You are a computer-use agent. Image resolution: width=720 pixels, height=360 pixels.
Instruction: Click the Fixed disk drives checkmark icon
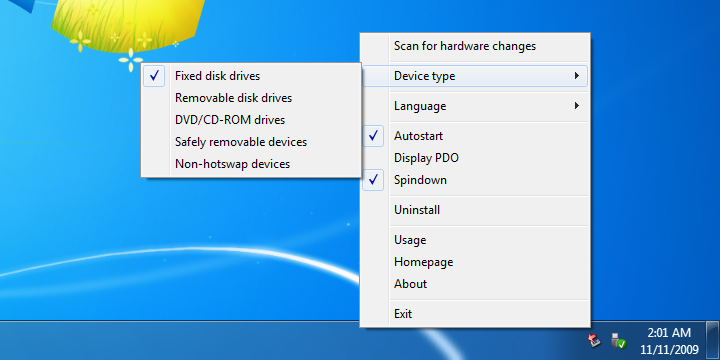click(x=154, y=76)
